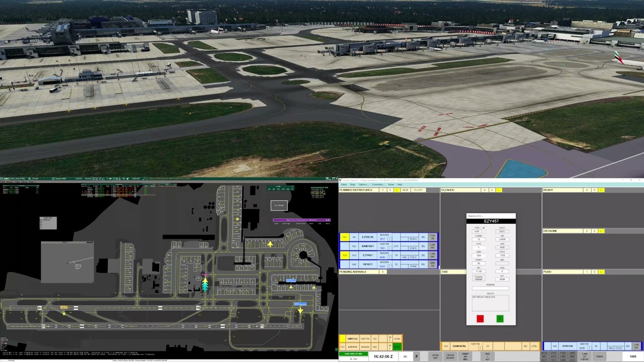
Task: Toggle yellow L in Cleared bay header
Action: [x=499, y=190]
